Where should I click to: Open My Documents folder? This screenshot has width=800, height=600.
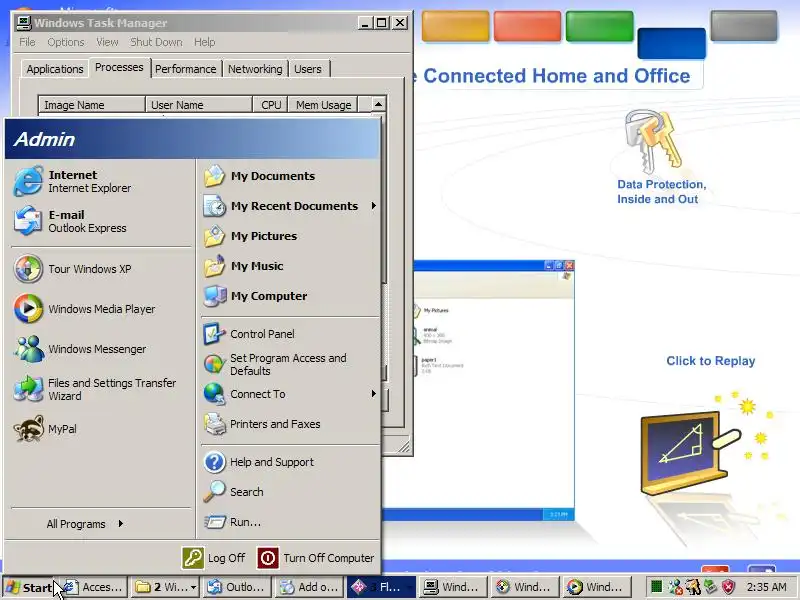290,176
